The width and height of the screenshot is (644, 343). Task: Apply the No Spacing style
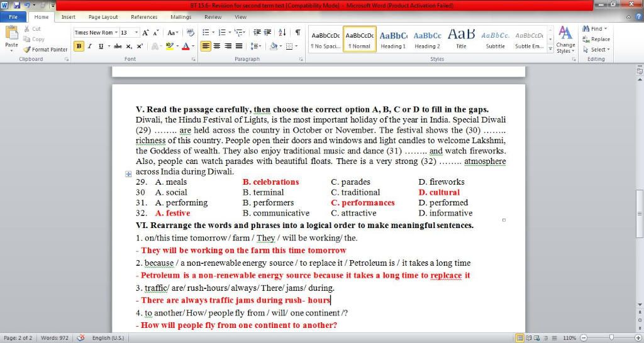[325, 40]
